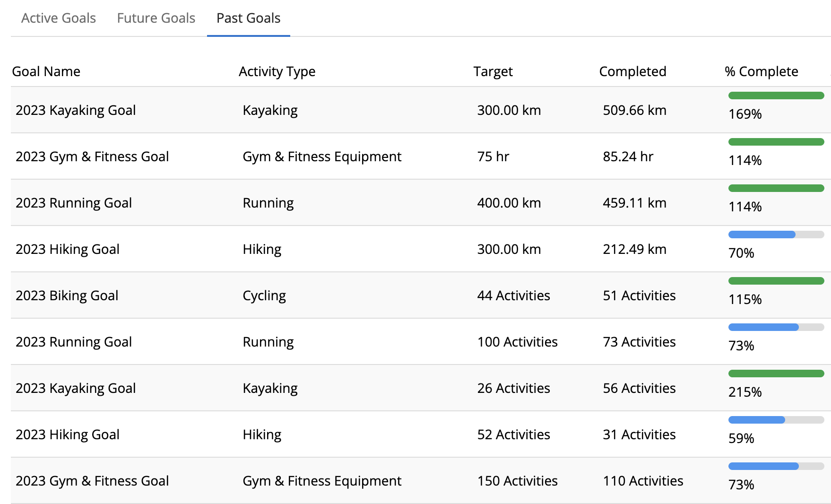Click the 169% Kayaking progress bar
Screen dimensions: 831x504
click(x=776, y=96)
